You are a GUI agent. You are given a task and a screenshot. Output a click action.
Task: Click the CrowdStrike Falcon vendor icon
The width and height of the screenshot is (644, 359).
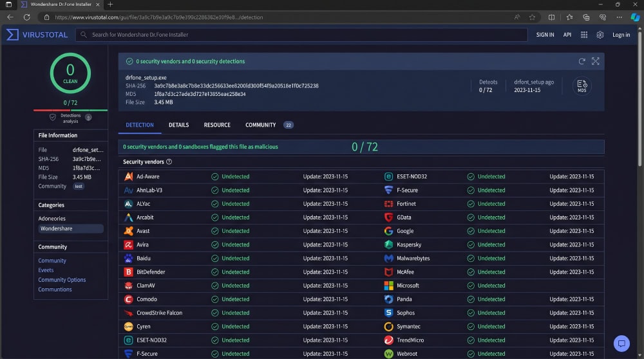129,313
